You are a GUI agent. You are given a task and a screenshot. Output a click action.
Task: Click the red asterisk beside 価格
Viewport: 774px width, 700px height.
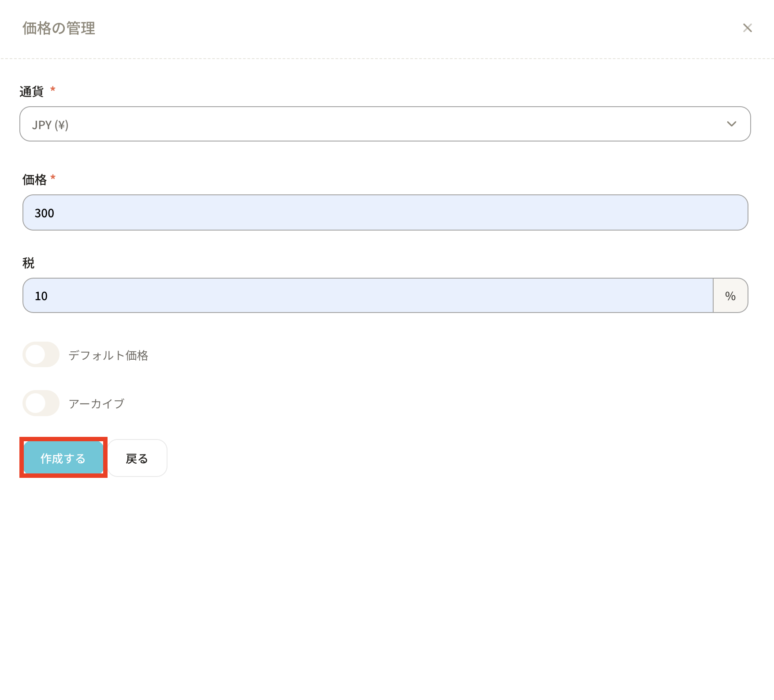53,178
